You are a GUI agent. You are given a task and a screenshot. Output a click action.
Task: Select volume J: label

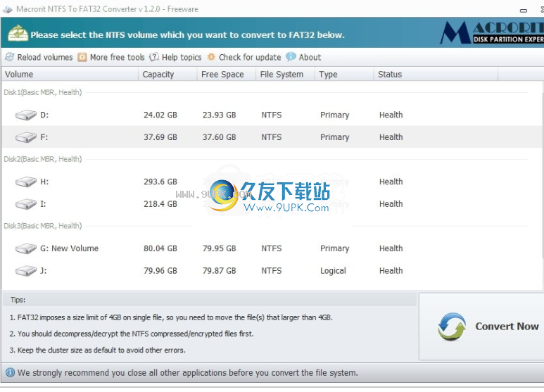tap(43, 270)
